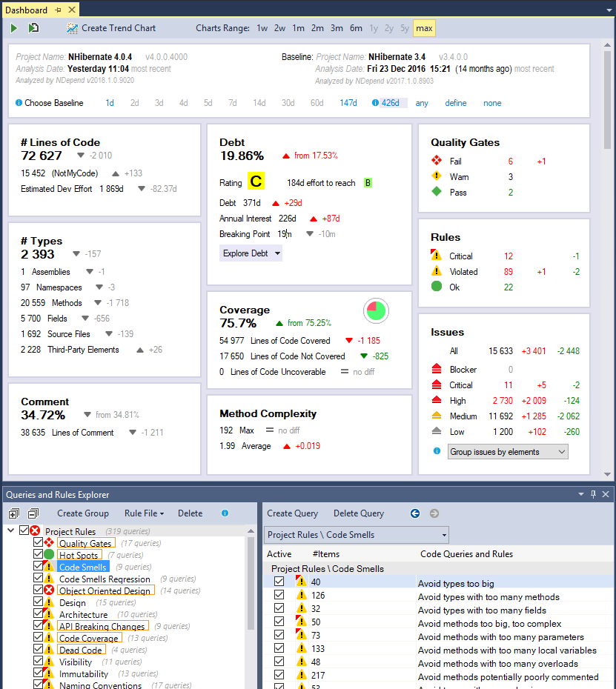Viewport: 616px width, 689px height.
Task: Click the Rules Ok green circle icon
Action: (x=437, y=287)
